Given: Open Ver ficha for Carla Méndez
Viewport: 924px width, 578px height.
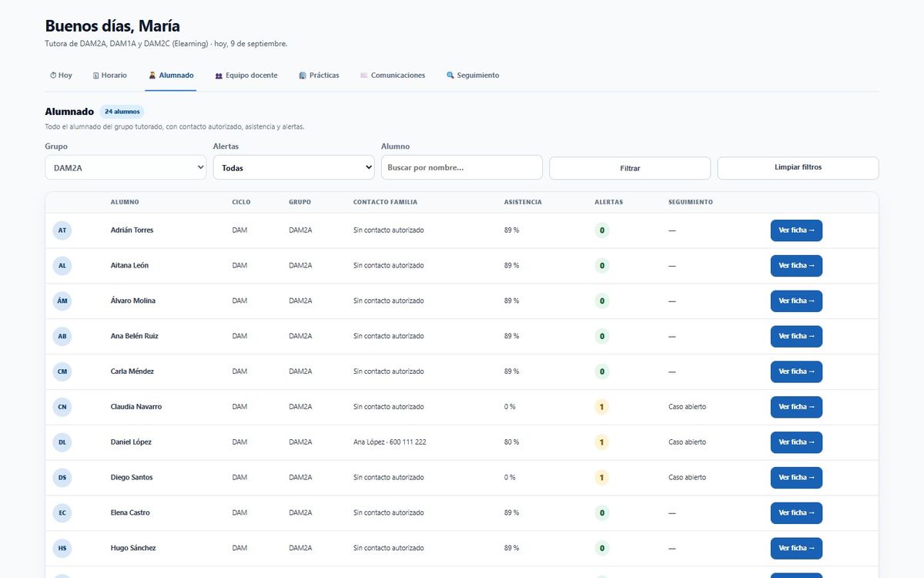Looking at the screenshot, I should point(796,371).
